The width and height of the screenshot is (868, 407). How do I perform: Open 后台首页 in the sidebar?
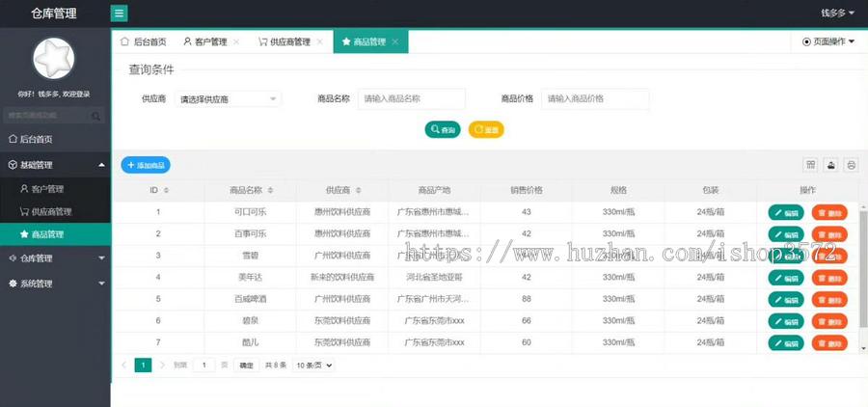(x=55, y=140)
